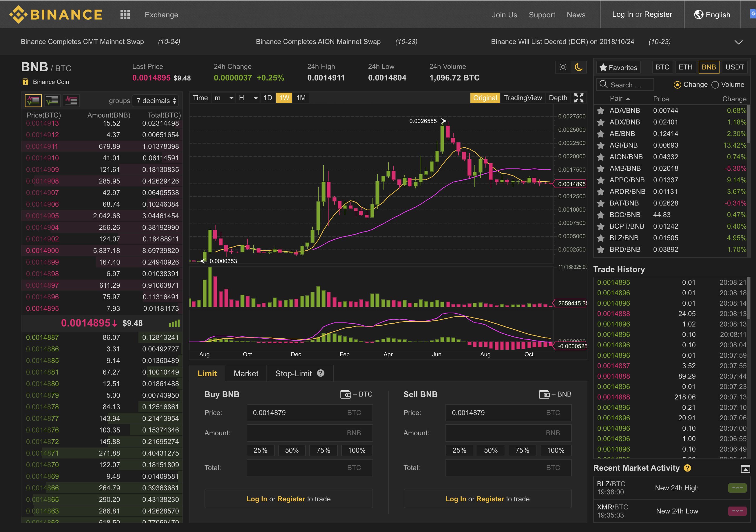Click 50% button under Buy BNB
This screenshot has width=756, height=532.
(x=291, y=450)
